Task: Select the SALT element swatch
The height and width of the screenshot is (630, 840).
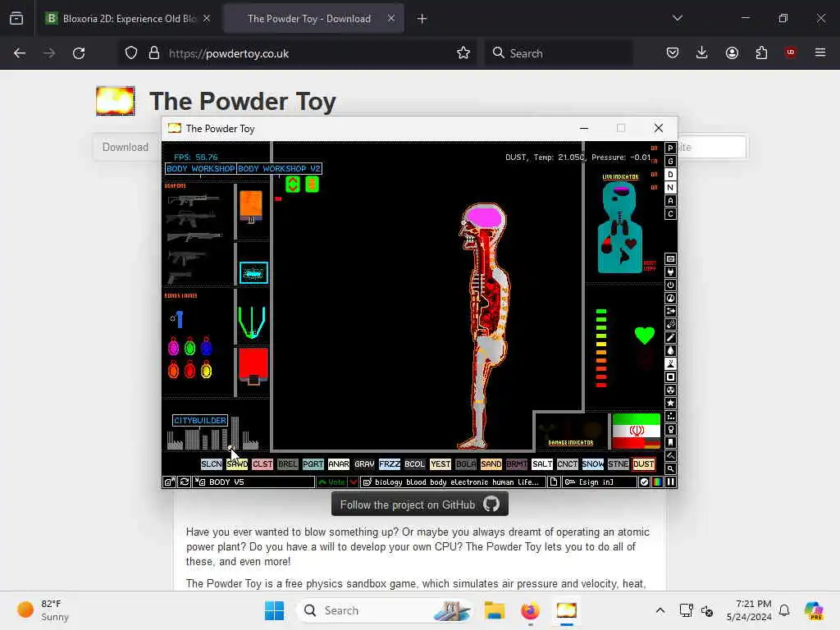Action: tap(541, 464)
